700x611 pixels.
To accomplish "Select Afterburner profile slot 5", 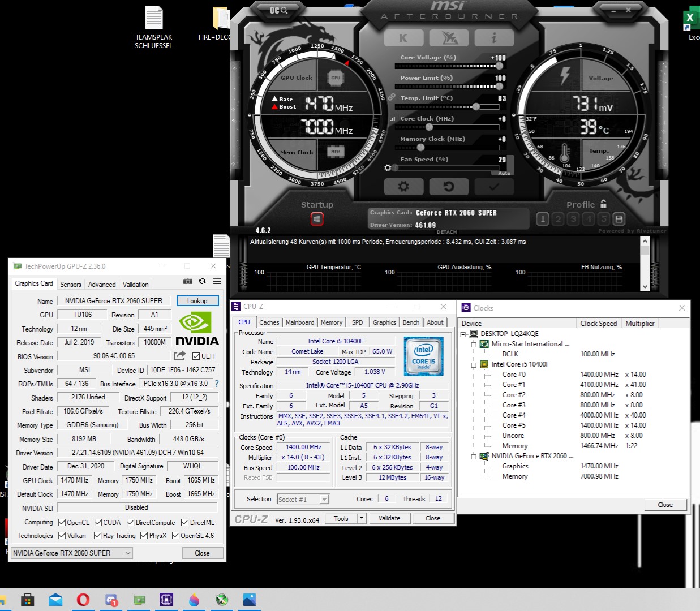I will (604, 219).
